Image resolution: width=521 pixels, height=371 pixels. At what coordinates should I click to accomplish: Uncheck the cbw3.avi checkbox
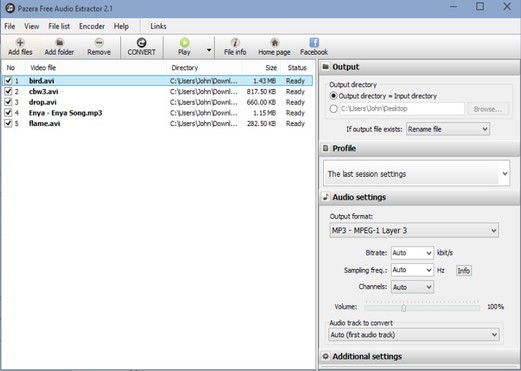tap(8, 91)
